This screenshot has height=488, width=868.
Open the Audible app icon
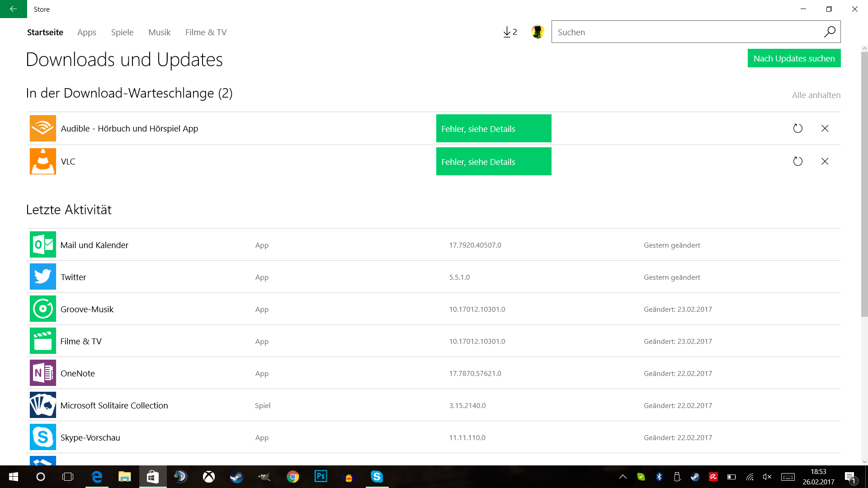click(43, 128)
